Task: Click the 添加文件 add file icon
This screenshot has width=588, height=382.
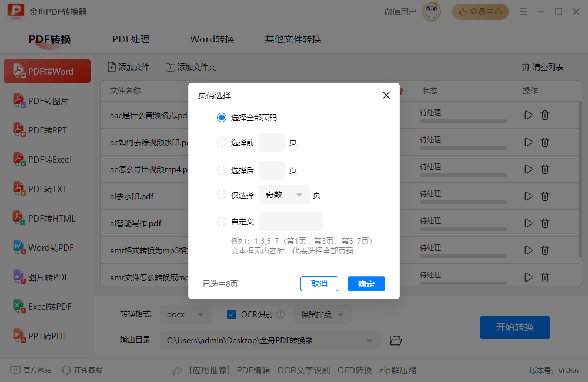Action: (x=112, y=67)
